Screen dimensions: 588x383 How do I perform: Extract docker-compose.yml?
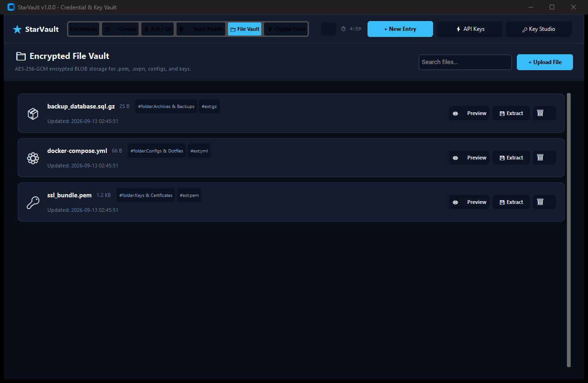[x=511, y=158]
